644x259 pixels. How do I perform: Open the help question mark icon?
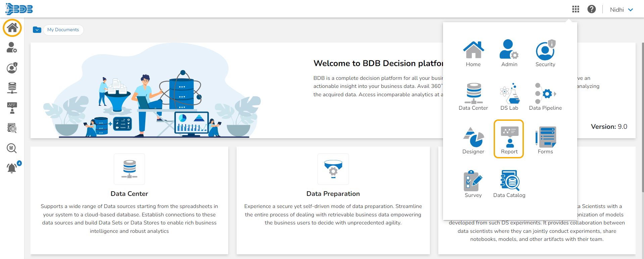592,9
